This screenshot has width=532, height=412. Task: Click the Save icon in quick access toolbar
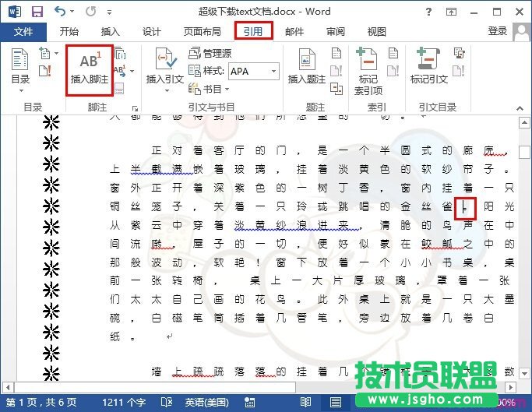pyautogui.click(x=37, y=12)
